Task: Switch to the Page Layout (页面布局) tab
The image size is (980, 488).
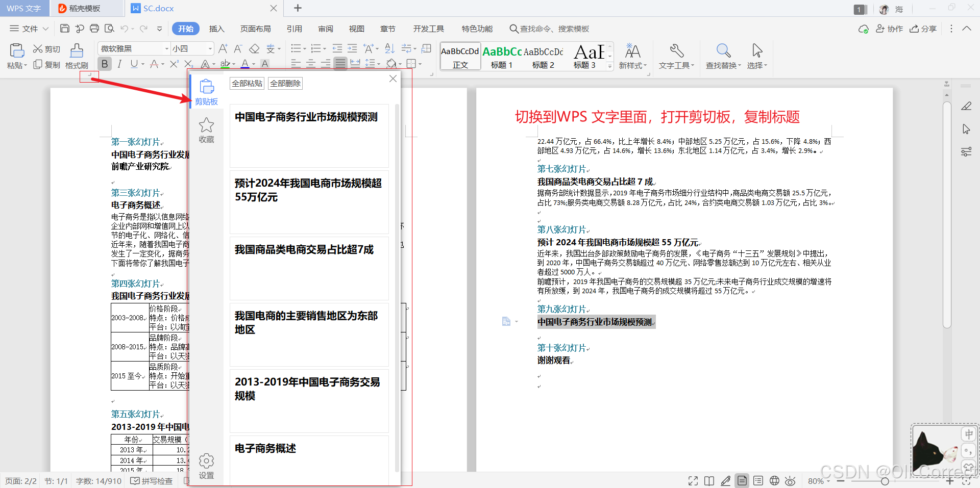Action: click(256, 29)
